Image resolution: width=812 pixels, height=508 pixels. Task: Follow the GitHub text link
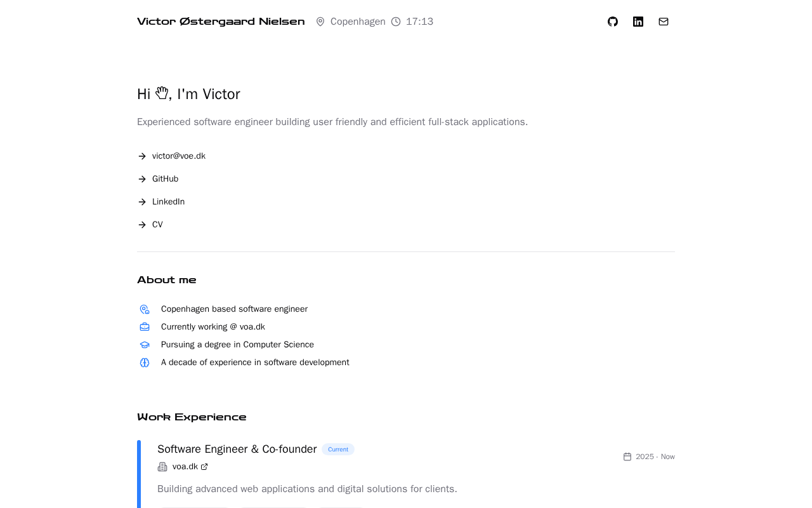click(165, 179)
